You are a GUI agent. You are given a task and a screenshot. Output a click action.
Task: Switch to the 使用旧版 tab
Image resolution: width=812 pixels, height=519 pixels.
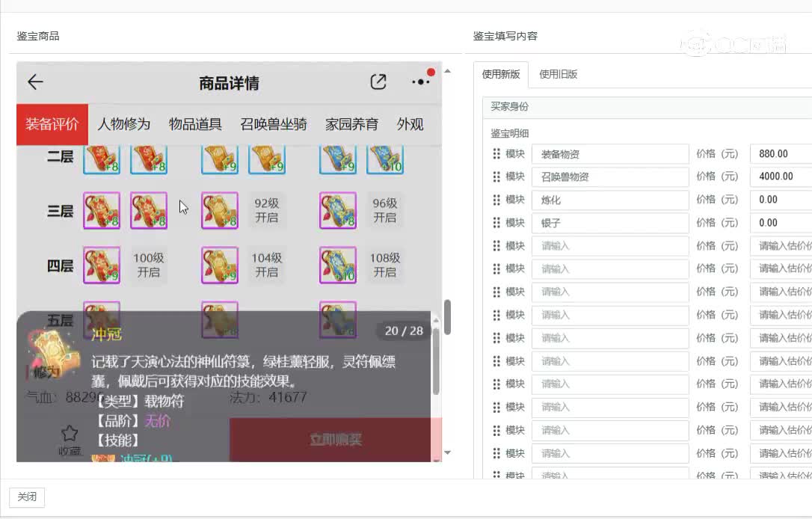(x=559, y=74)
